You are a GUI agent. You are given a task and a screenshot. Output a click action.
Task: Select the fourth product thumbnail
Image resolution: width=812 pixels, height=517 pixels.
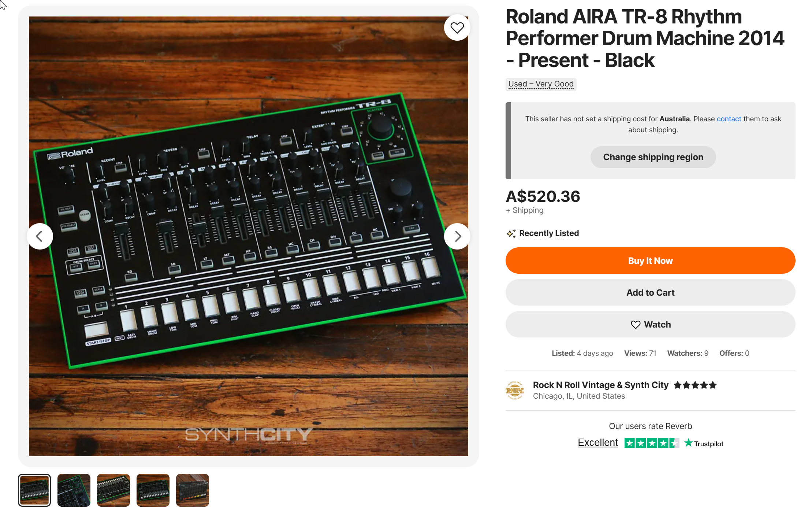point(153,490)
